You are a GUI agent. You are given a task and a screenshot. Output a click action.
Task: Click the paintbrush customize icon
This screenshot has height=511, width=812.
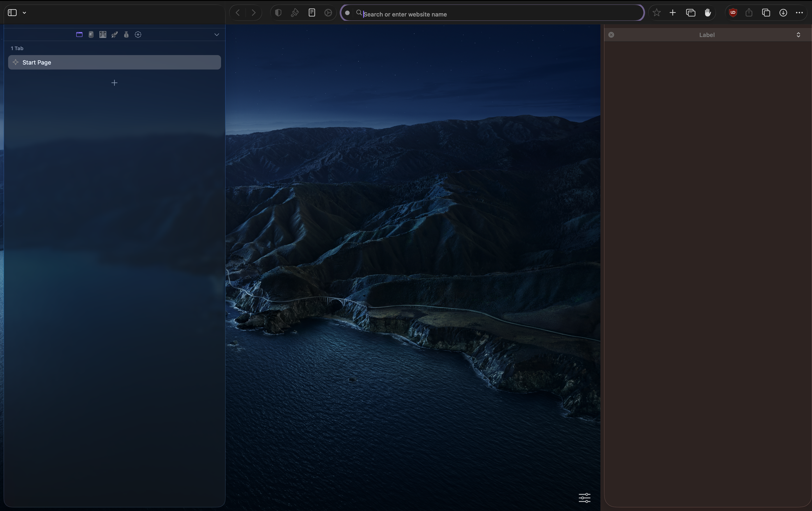(x=295, y=13)
